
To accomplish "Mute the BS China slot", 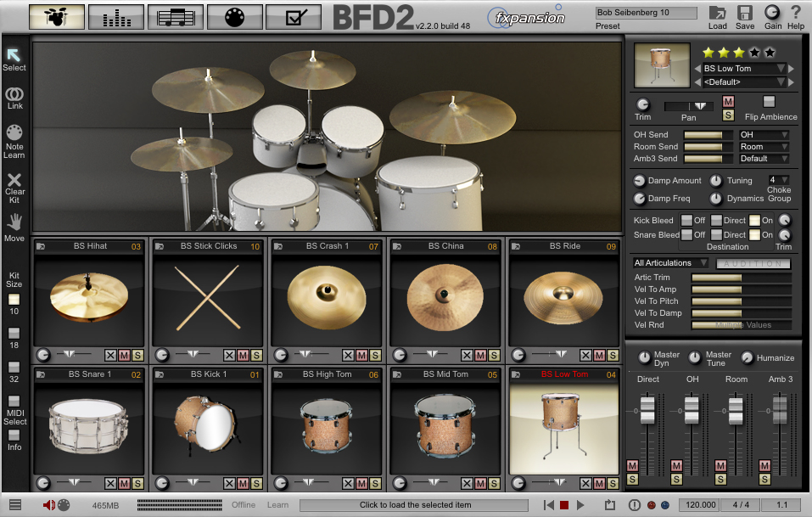I will tap(480, 356).
